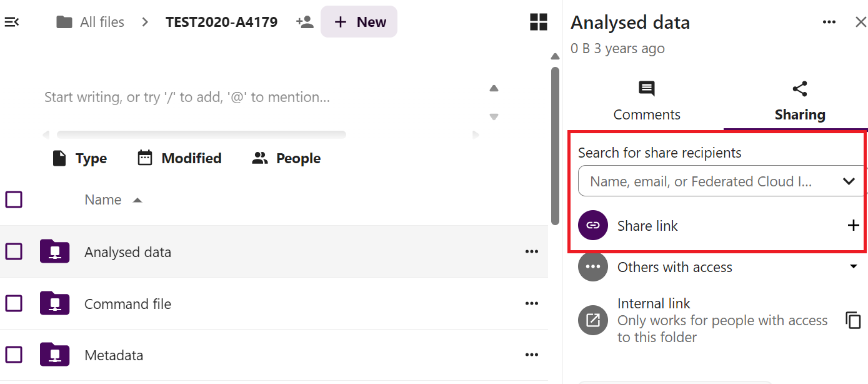Click the Name column sort arrow
The width and height of the screenshot is (868, 384).
[x=138, y=200]
